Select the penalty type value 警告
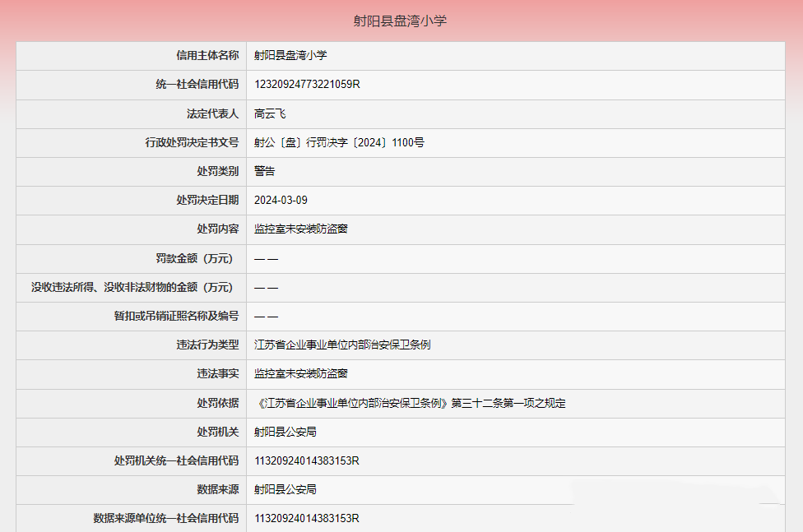The image size is (803, 532). (265, 171)
